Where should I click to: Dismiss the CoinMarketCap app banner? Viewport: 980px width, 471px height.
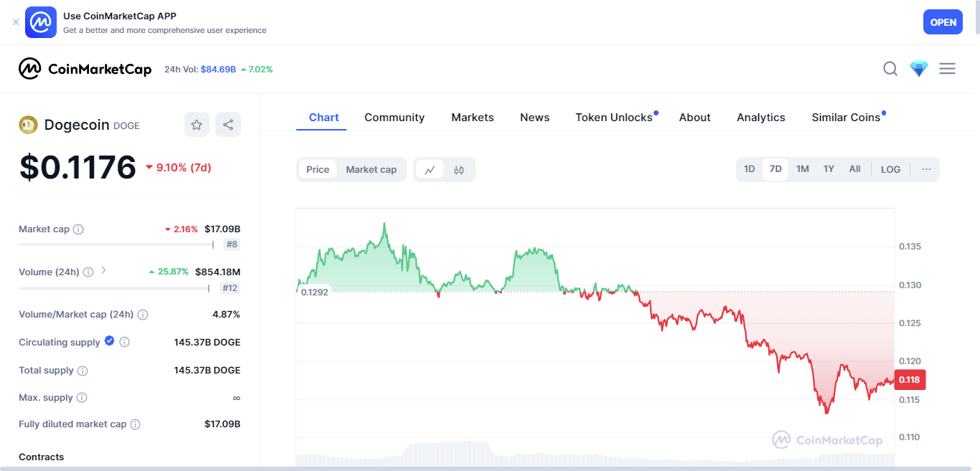pyautogui.click(x=16, y=22)
